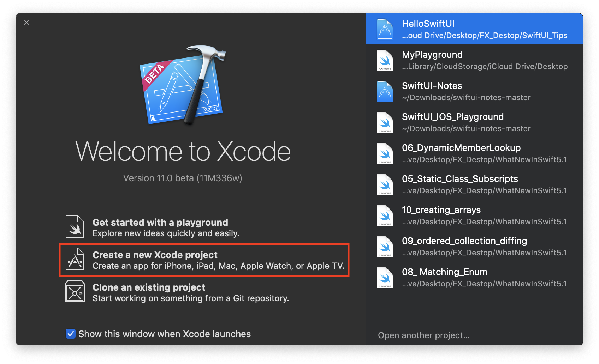
Task: Click the Xcode beta hammer logo
Action: pyautogui.click(x=183, y=85)
